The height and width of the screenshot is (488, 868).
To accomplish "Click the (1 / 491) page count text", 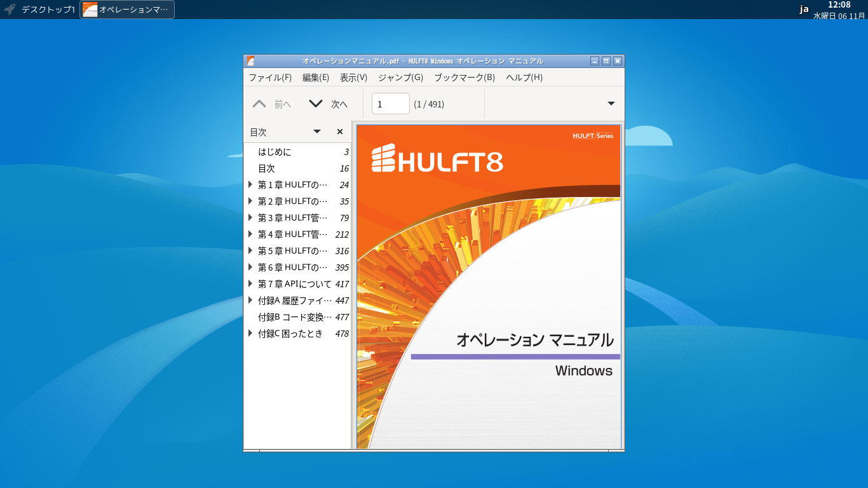I will coord(429,104).
